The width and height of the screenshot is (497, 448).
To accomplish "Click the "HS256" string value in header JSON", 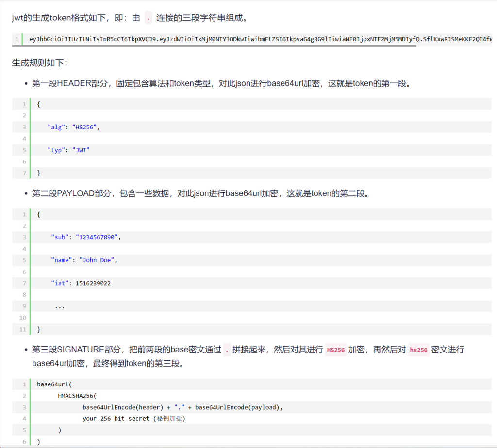I will 86,127.
